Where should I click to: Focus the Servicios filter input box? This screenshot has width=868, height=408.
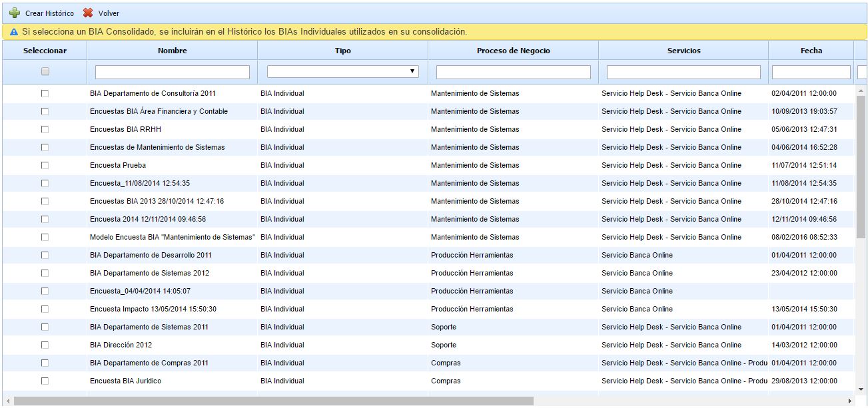coord(683,72)
